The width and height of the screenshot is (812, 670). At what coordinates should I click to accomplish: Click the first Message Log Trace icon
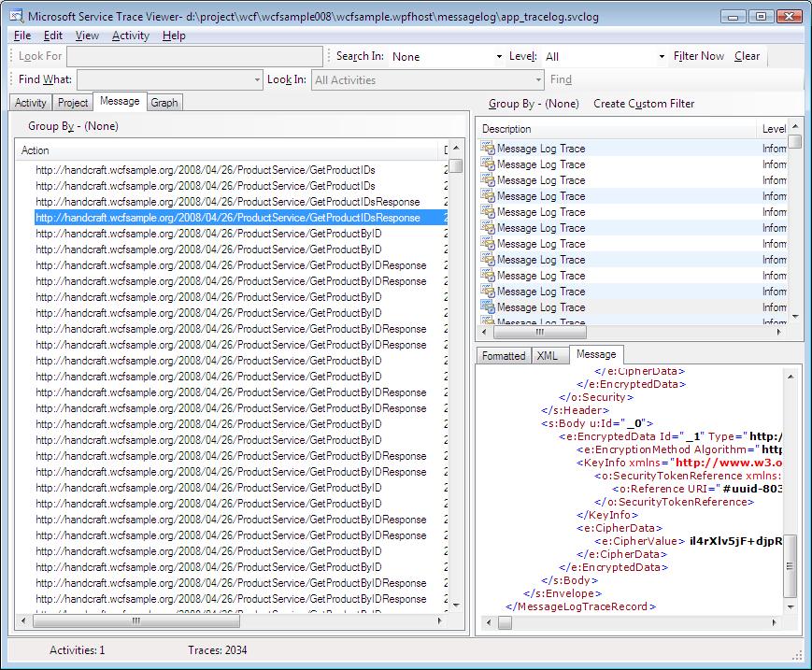pyautogui.click(x=488, y=148)
